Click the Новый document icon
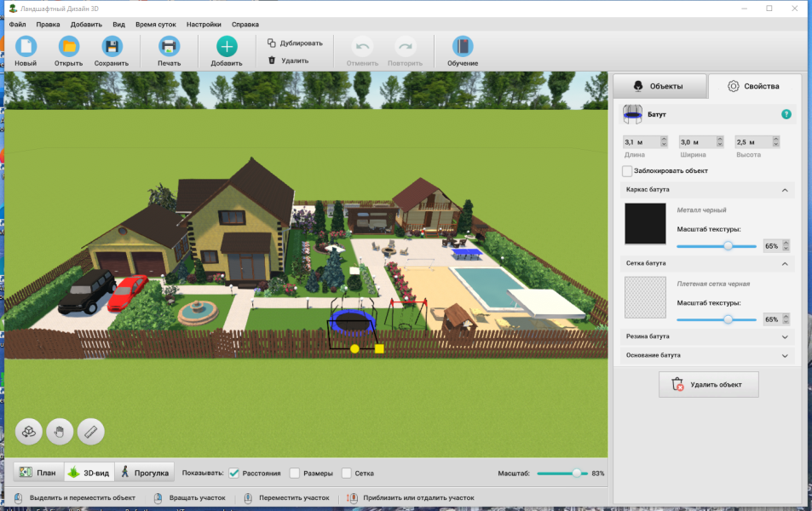The width and height of the screenshot is (812, 511). point(26,47)
